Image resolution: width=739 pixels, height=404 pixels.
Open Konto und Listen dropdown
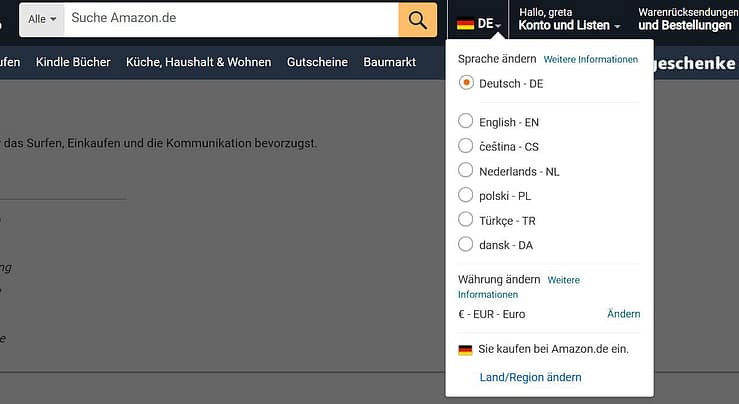[569, 25]
